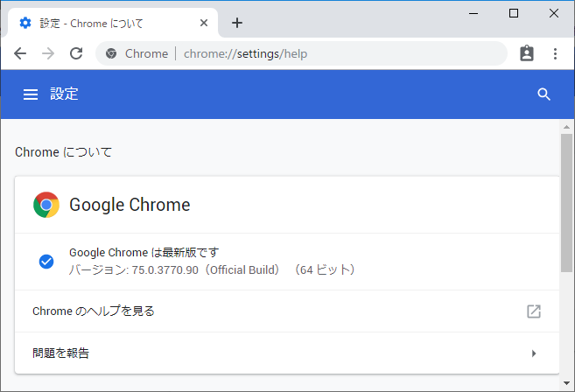
Task: Click the version text バージョン: 75.0.3770.90
Action: [134, 269]
